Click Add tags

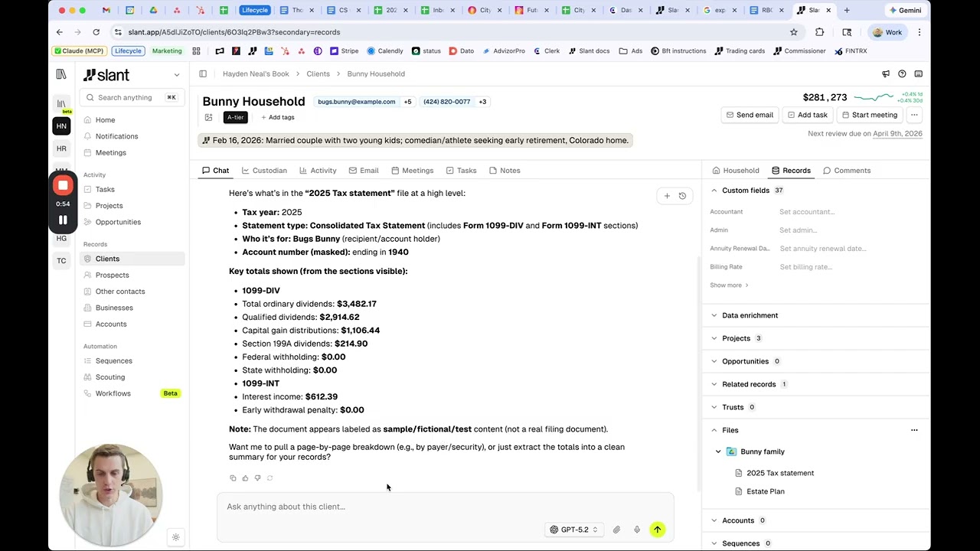click(x=277, y=118)
